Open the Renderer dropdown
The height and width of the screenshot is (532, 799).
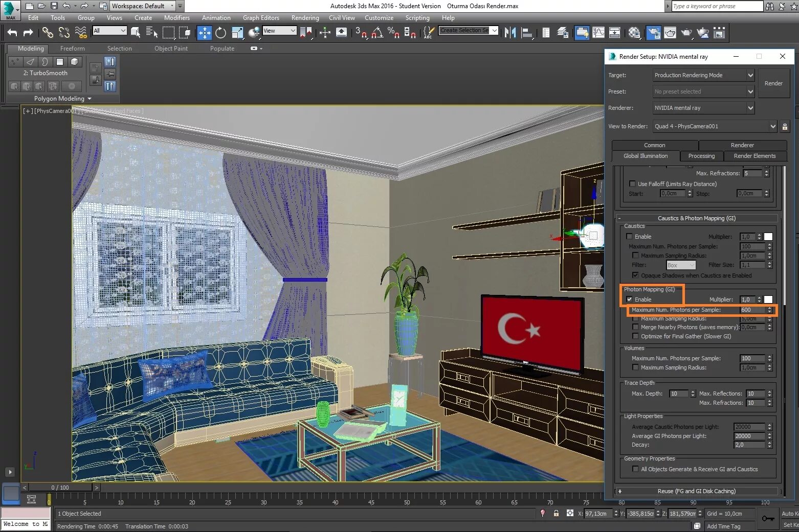click(x=703, y=108)
